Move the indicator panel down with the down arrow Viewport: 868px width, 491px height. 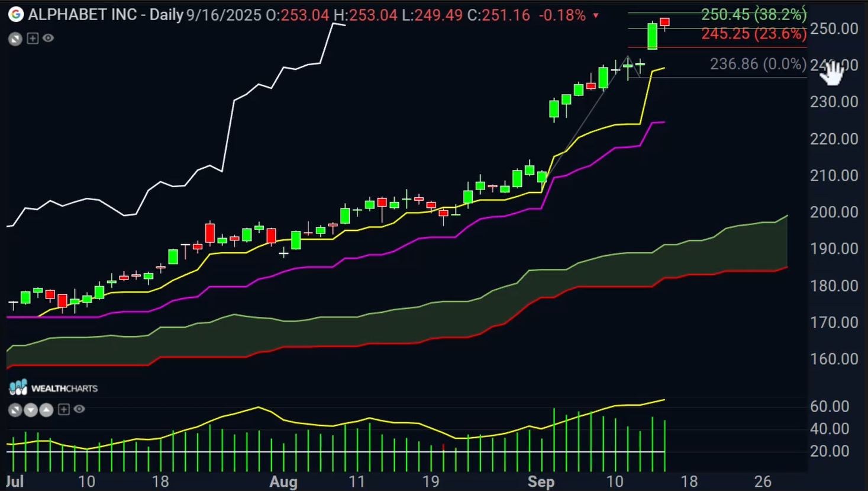pyautogui.click(x=31, y=410)
